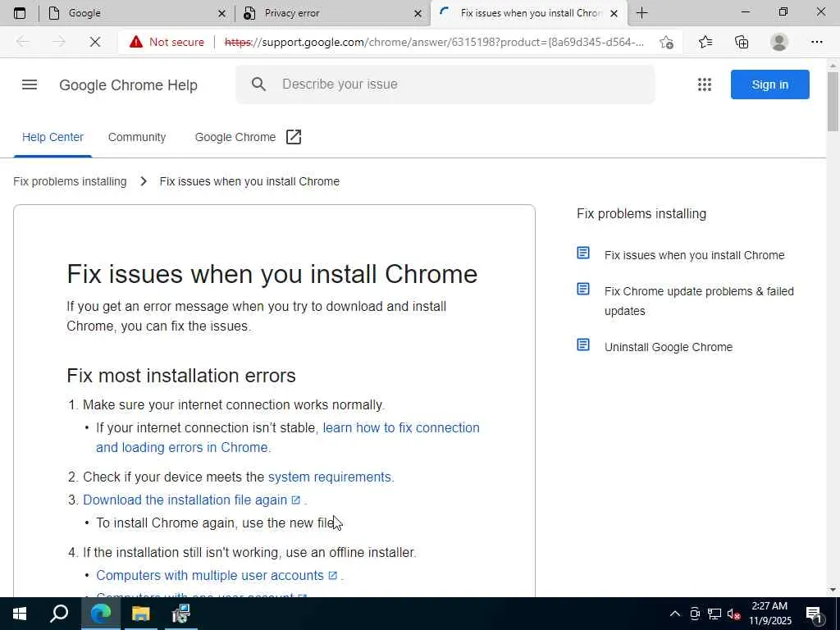Open the Google apps grid

tap(705, 84)
